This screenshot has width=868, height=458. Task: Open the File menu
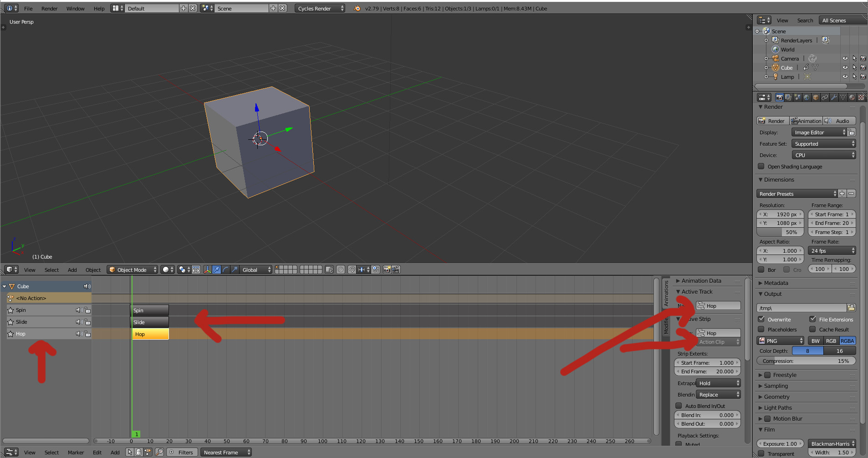28,8
